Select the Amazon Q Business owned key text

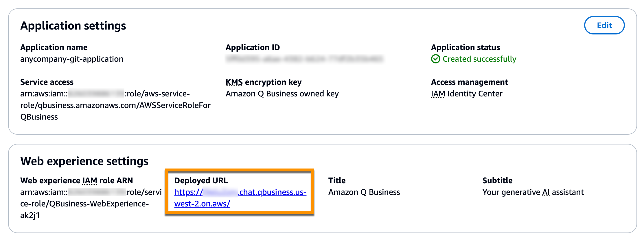coord(282,94)
